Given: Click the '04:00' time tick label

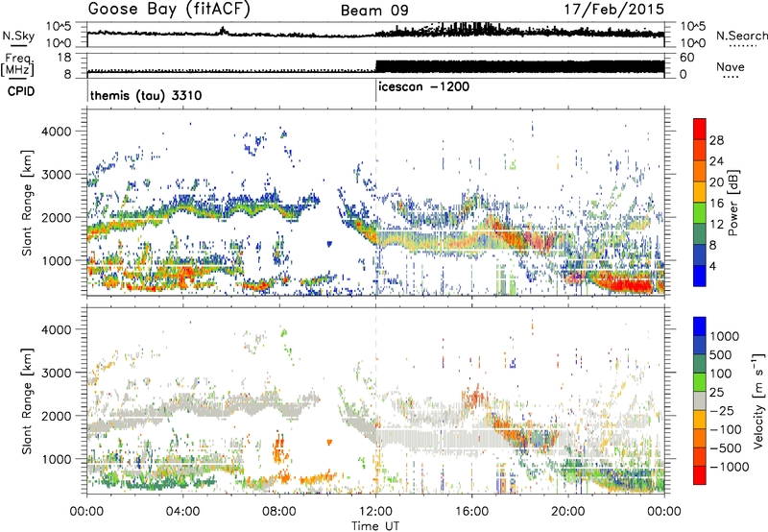Looking at the screenshot, I should tap(182, 512).
